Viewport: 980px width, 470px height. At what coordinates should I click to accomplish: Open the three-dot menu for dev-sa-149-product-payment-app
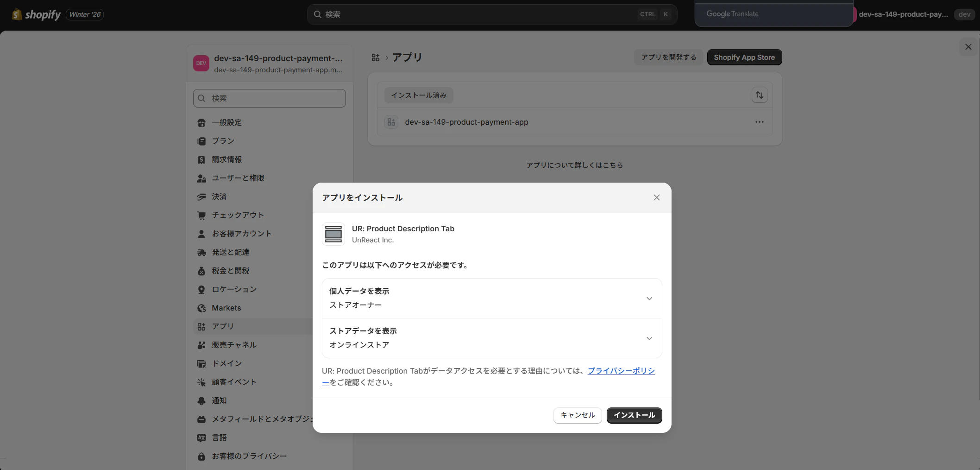tap(760, 122)
